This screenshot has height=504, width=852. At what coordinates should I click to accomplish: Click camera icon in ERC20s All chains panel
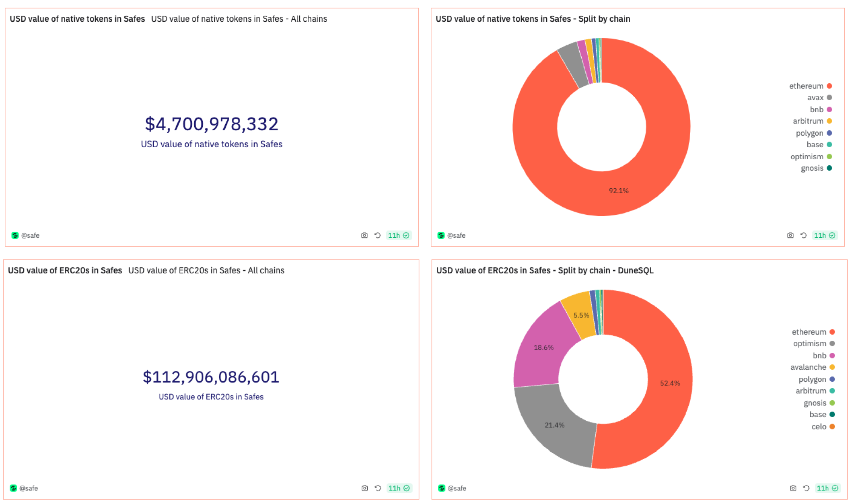(364, 488)
